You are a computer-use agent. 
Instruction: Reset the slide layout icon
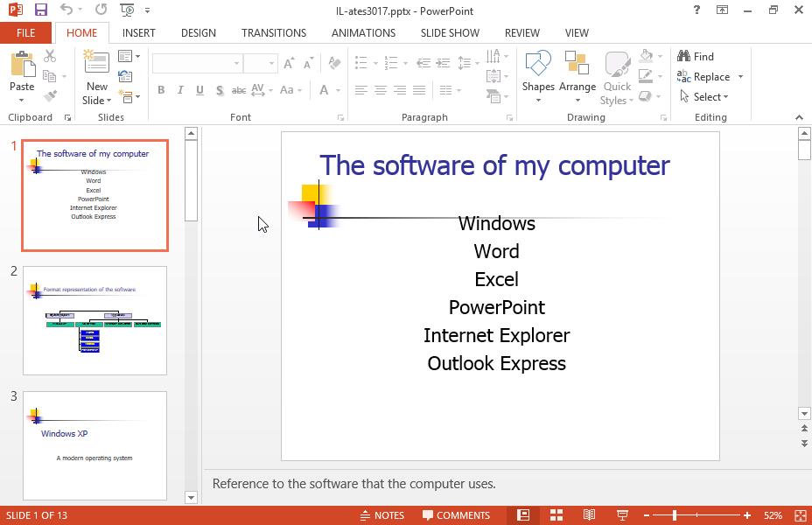125,76
